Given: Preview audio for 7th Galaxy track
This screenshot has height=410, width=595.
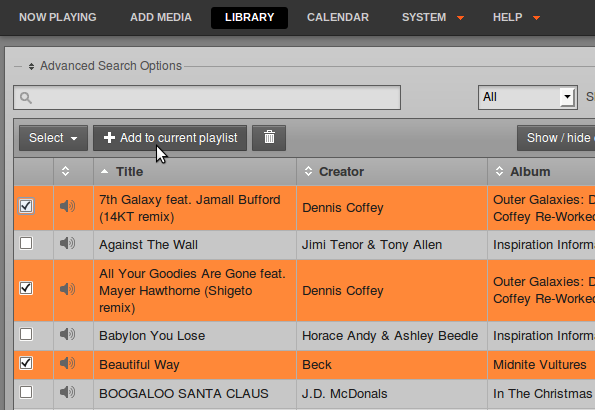Looking at the screenshot, I should pyautogui.click(x=68, y=206).
